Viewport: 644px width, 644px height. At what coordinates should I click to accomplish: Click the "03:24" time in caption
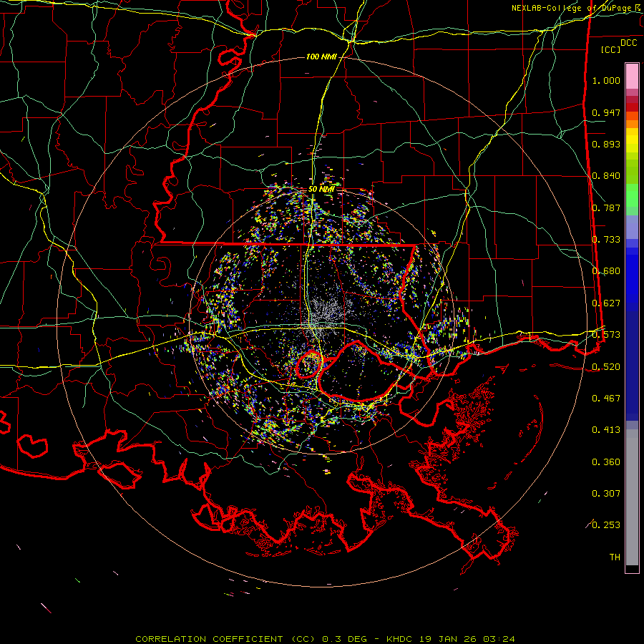[x=499, y=639]
